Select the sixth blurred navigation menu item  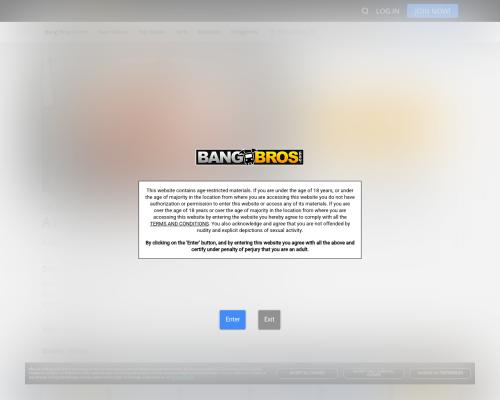point(244,32)
